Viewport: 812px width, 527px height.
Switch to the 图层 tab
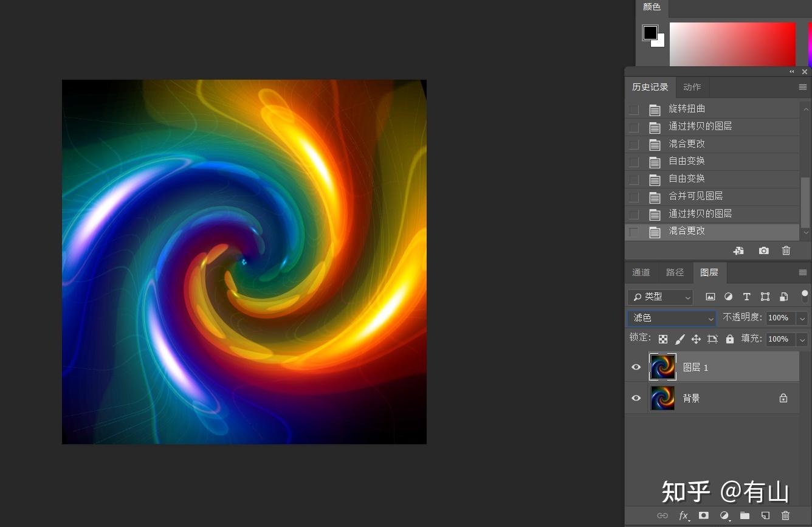click(709, 272)
